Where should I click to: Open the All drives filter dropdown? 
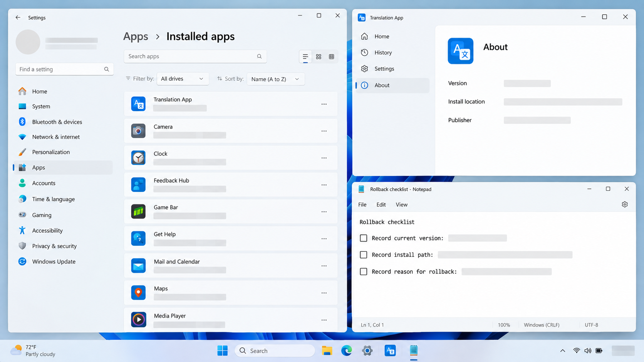pos(183,78)
